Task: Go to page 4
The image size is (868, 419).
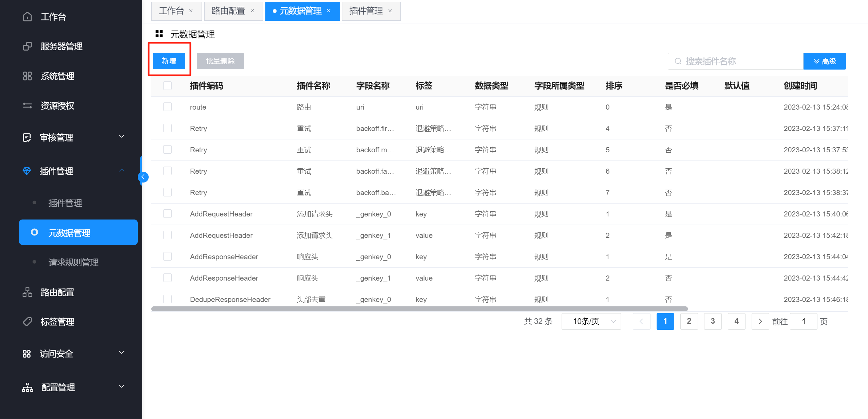Action: (x=736, y=321)
